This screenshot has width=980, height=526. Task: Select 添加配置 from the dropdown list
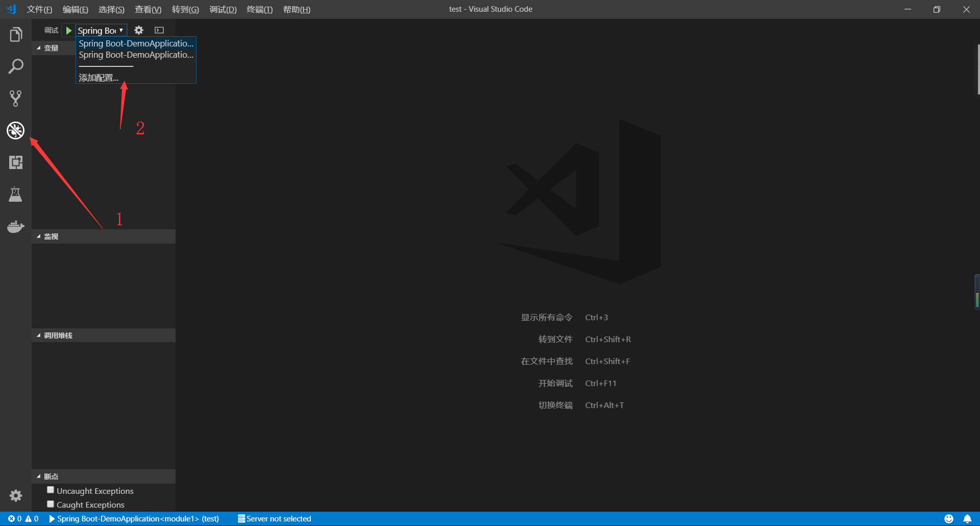tap(99, 77)
